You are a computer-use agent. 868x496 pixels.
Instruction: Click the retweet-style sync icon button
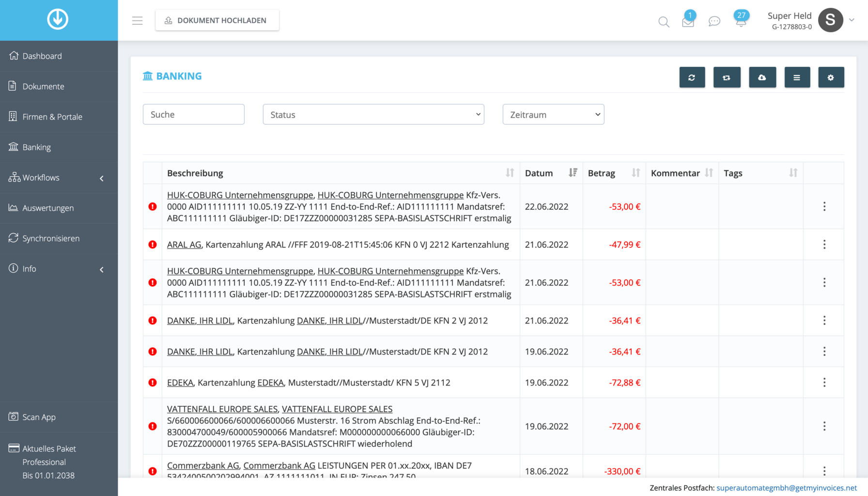727,77
